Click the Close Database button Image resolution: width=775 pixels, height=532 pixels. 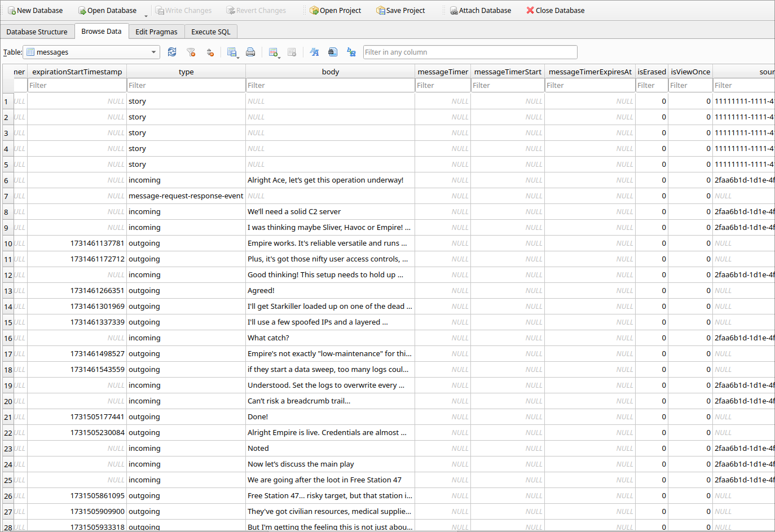point(555,10)
